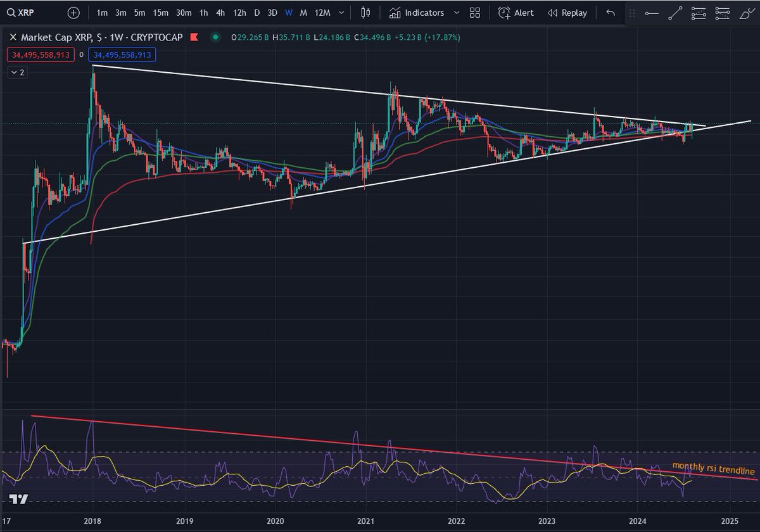Select the M monthly timeframe
Screen dimensions: 760x532
pyautogui.click(x=304, y=13)
